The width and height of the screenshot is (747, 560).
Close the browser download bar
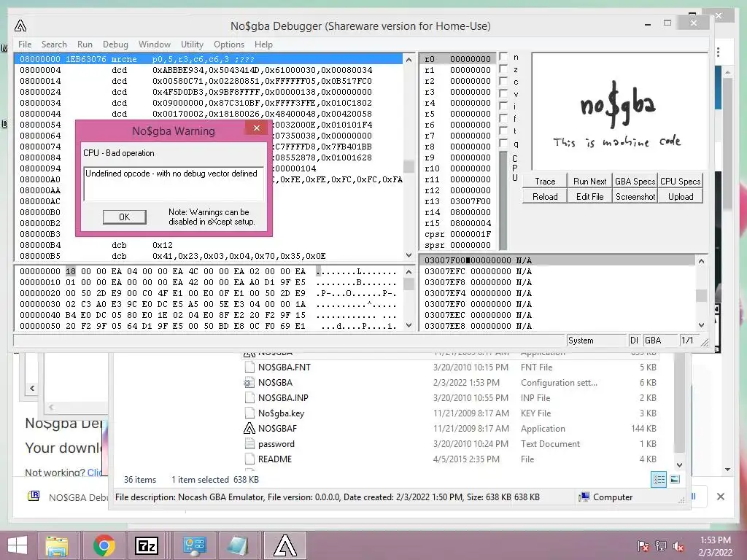coord(720,497)
